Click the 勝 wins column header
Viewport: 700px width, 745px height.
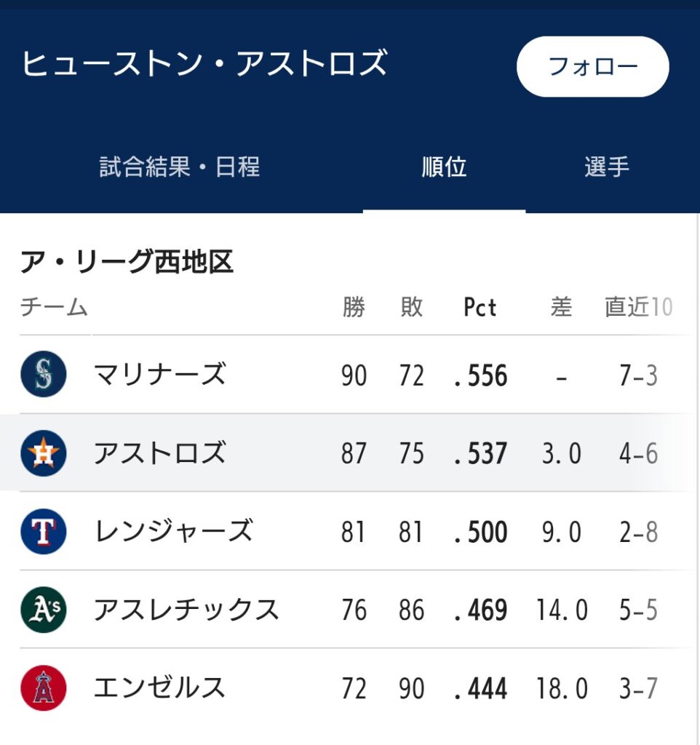354,308
